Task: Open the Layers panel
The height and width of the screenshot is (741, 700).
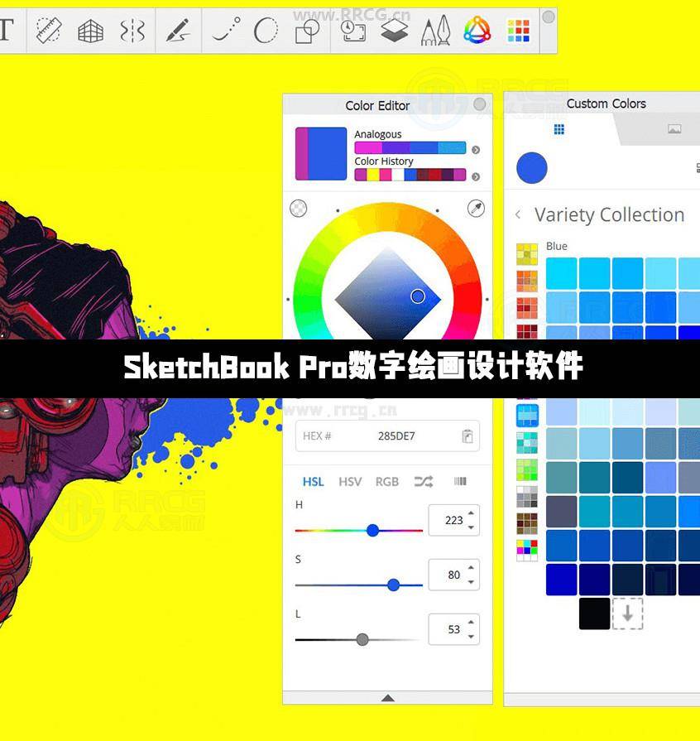Action: 396,31
